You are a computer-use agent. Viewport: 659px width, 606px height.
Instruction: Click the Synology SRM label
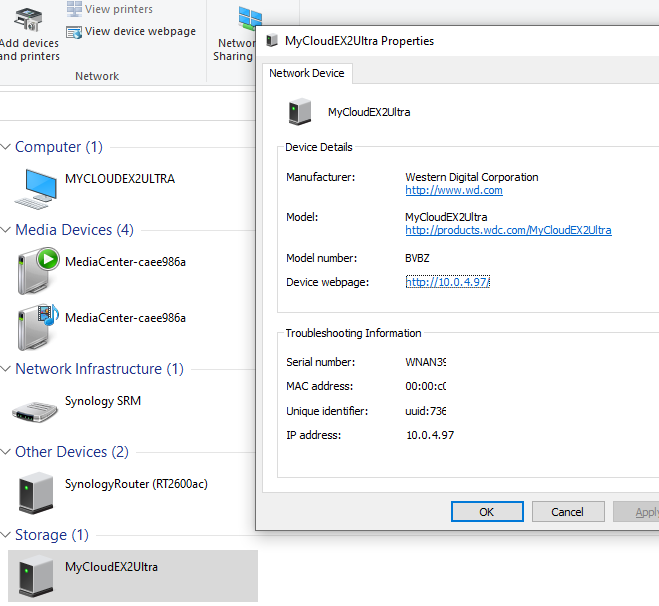[x=103, y=401]
